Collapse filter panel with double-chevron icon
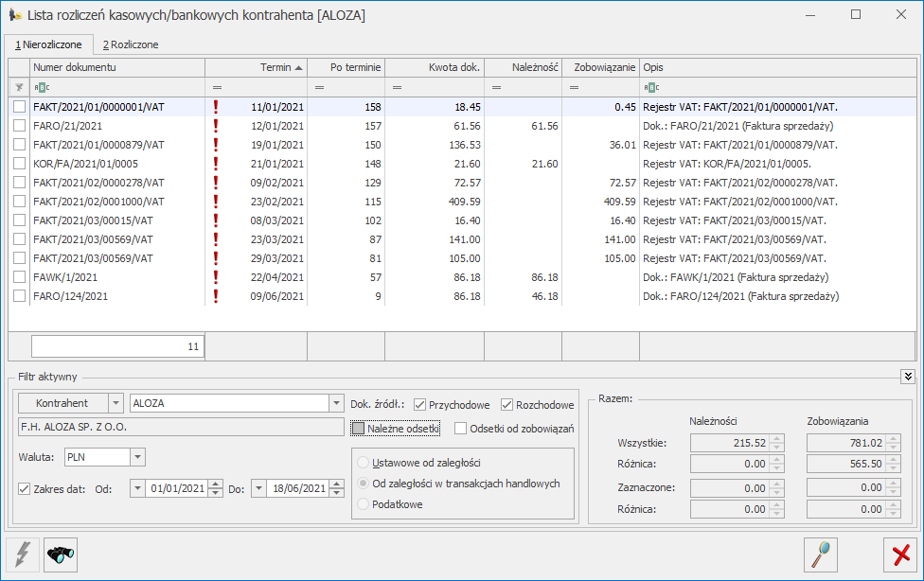 [908, 376]
